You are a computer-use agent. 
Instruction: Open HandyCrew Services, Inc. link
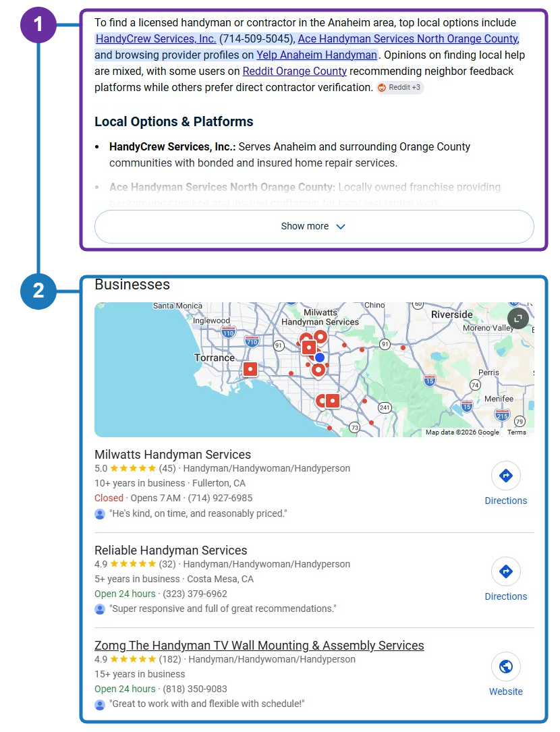pyautogui.click(x=156, y=38)
